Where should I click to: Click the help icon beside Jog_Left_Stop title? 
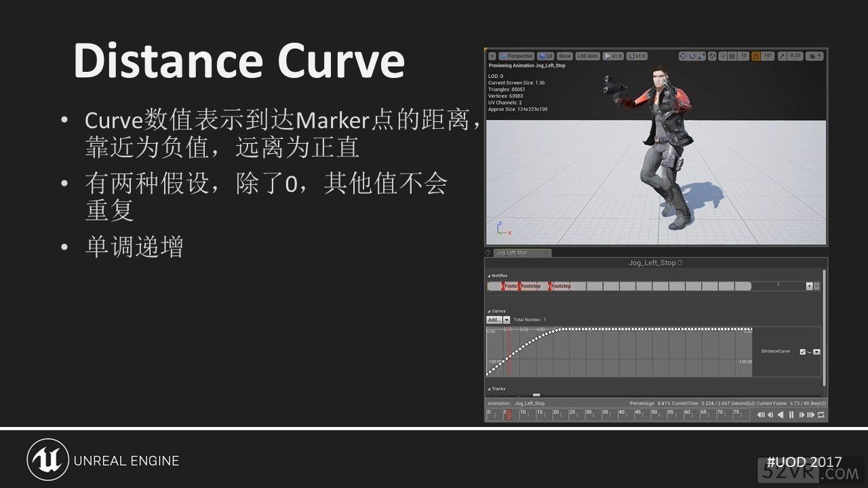[680, 263]
